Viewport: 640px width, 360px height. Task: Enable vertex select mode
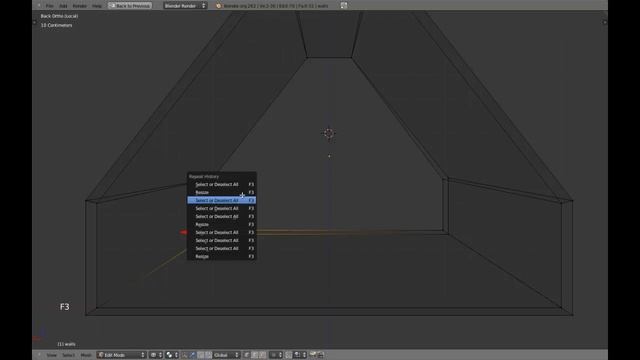coord(247,355)
